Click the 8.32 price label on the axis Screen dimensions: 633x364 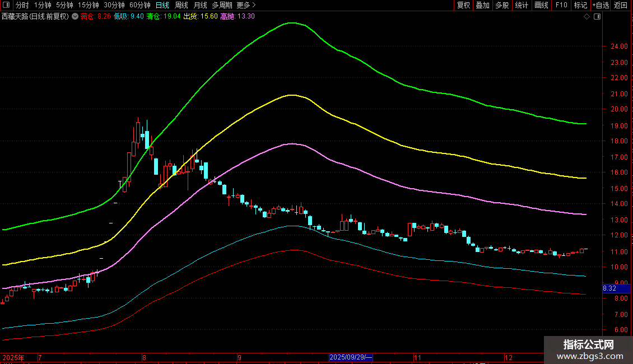click(x=609, y=288)
